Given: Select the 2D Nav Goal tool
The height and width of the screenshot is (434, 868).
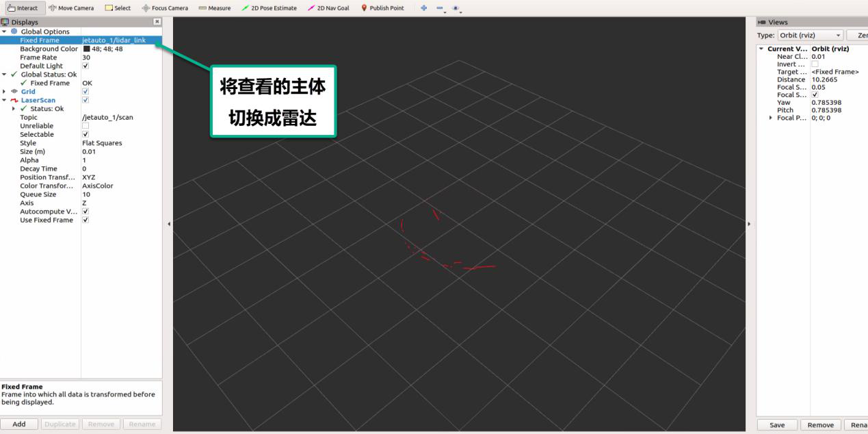Looking at the screenshot, I should 328,8.
